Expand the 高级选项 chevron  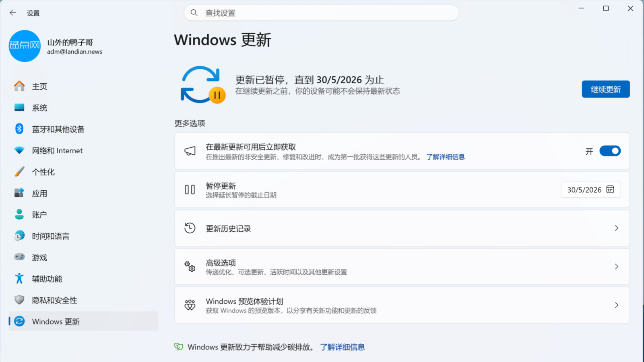pos(616,267)
